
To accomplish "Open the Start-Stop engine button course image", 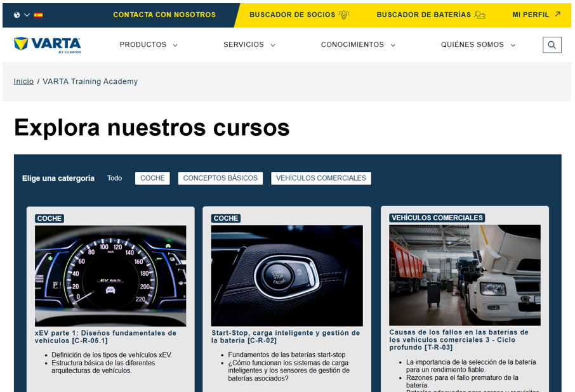I will 287,275.
